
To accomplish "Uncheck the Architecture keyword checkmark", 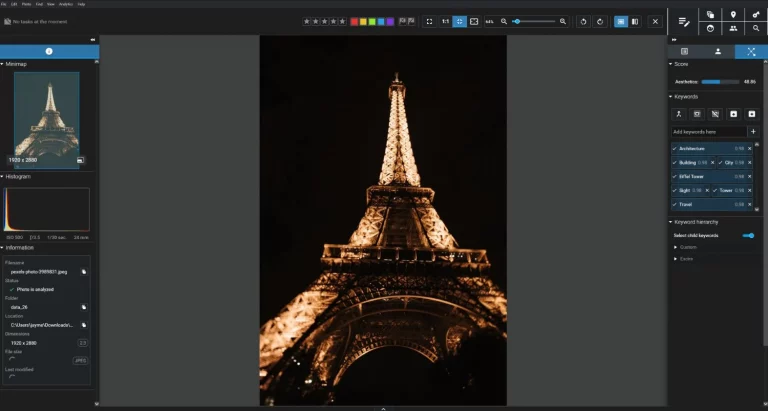I will tap(675, 148).
